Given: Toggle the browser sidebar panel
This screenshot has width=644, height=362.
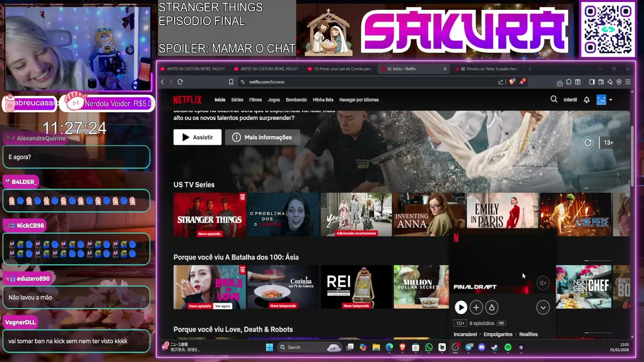Looking at the screenshot, I should click(x=592, y=82).
